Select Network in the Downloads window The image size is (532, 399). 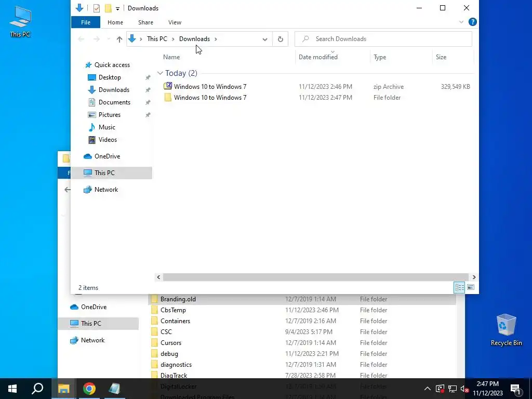(x=106, y=189)
